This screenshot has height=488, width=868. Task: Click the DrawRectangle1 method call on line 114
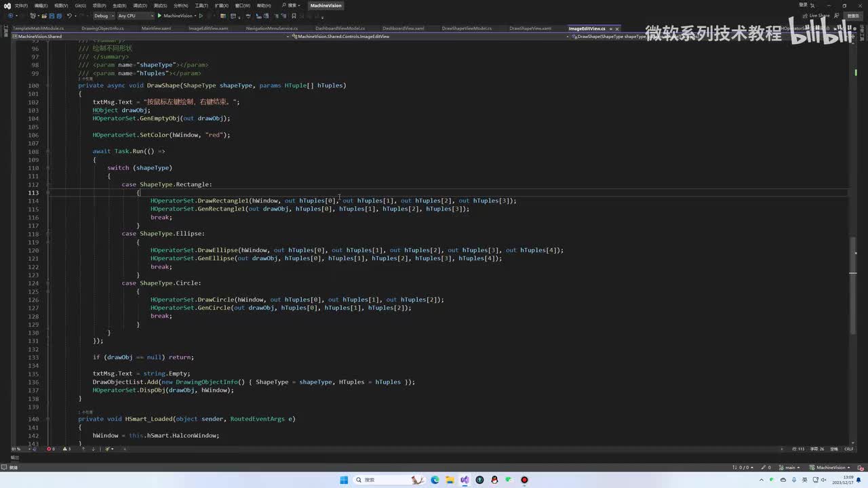[x=223, y=201]
